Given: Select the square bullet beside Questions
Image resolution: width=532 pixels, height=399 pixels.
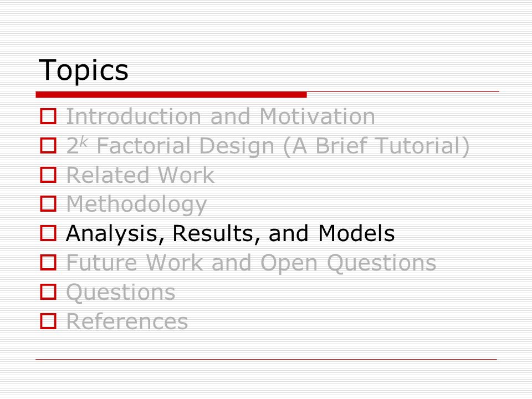Looking at the screenshot, I should [x=48, y=292].
